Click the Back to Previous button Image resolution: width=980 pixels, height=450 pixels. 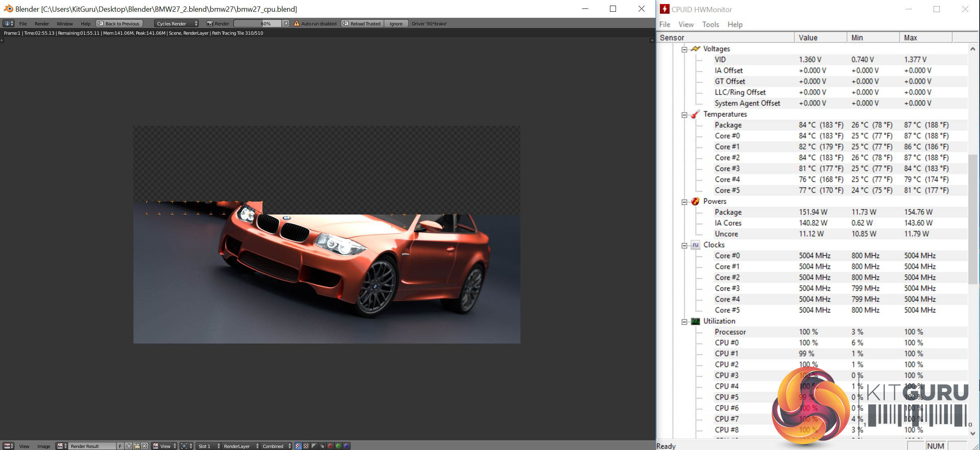119,23
